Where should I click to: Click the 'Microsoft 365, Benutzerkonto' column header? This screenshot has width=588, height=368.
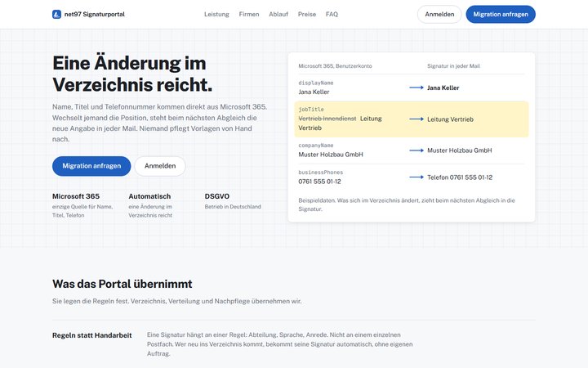(335, 66)
